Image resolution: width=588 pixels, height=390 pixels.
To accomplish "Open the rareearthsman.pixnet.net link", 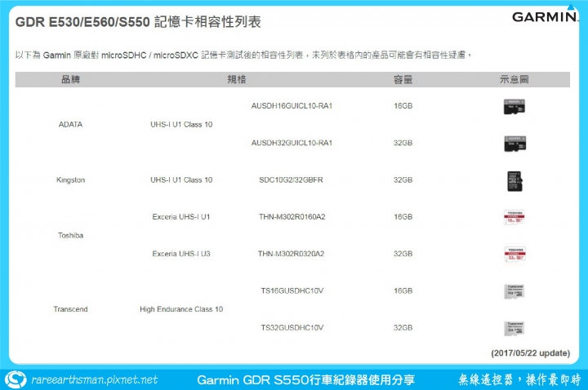I will coord(95,379).
